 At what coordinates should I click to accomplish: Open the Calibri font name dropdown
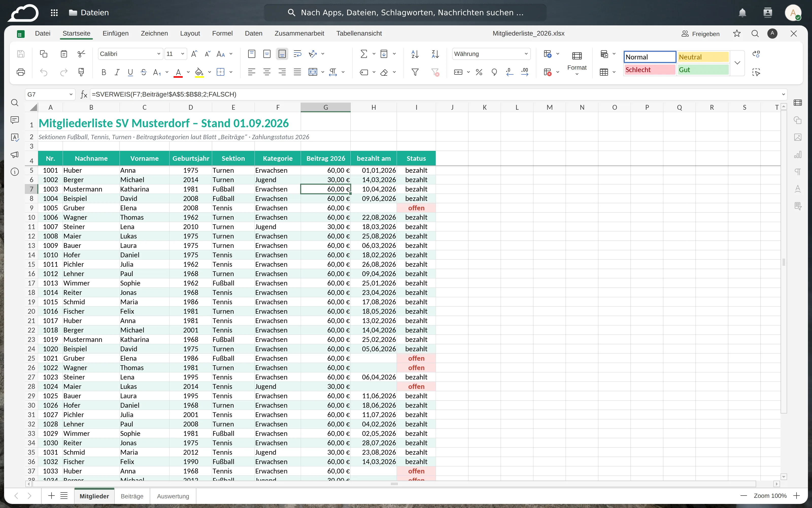[x=159, y=54]
